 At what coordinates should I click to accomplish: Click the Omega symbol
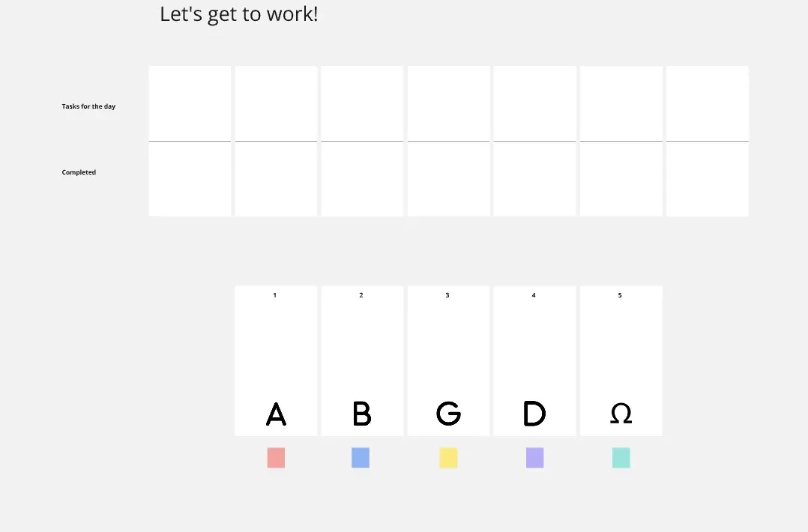coord(621,414)
